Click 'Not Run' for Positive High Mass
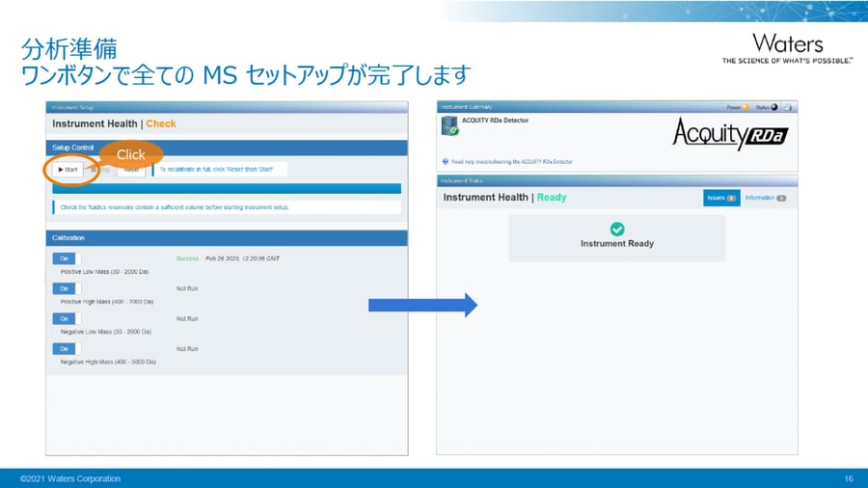The image size is (868, 488). (x=187, y=288)
